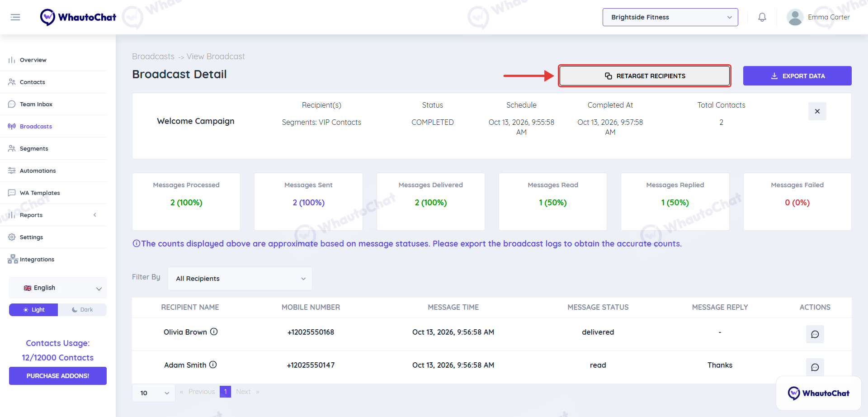Open the notifications bell

762,17
